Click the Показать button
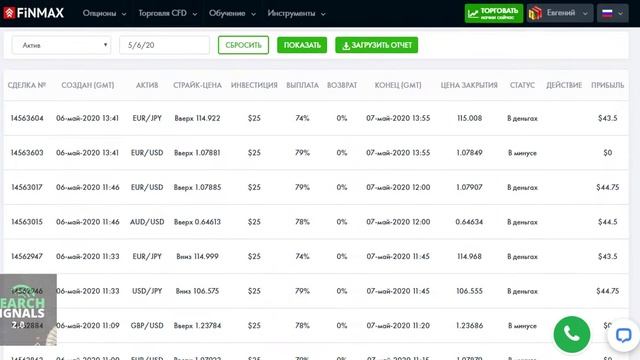The width and height of the screenshot is (640, 360). [302, 45]
